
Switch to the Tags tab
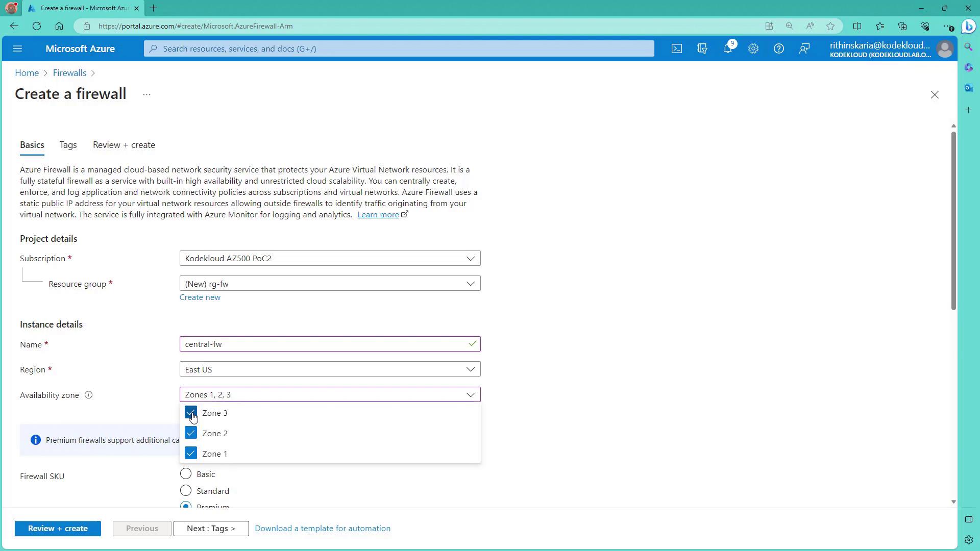[x=68, y=145]
